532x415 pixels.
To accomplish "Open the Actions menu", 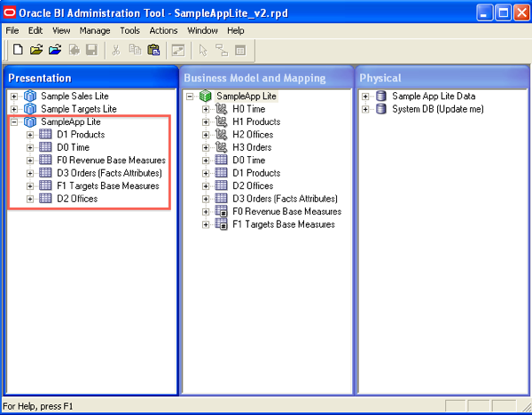I will pos(163,30).
